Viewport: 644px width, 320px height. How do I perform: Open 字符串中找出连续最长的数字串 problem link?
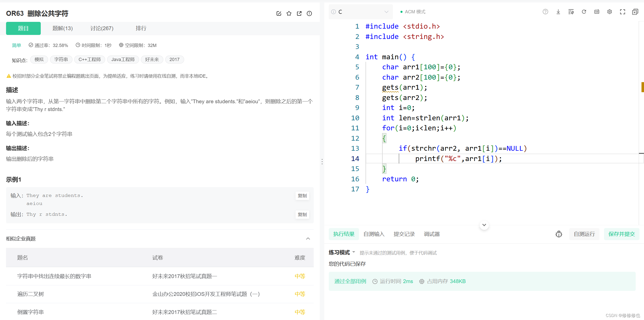coord(54,276)
